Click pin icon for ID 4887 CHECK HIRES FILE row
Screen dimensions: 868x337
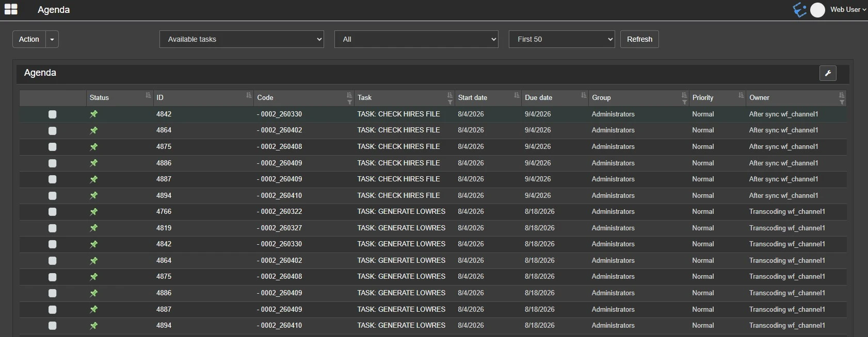click(93, 179)
